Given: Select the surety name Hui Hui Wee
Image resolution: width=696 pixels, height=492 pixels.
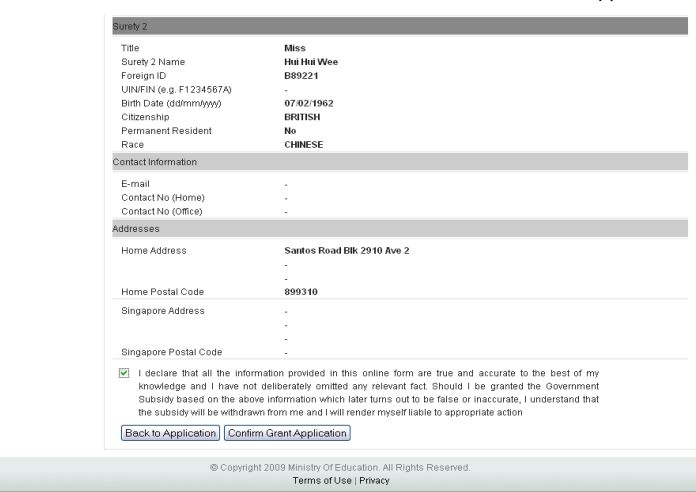Looking at the screenshot, I should [311, 62].
